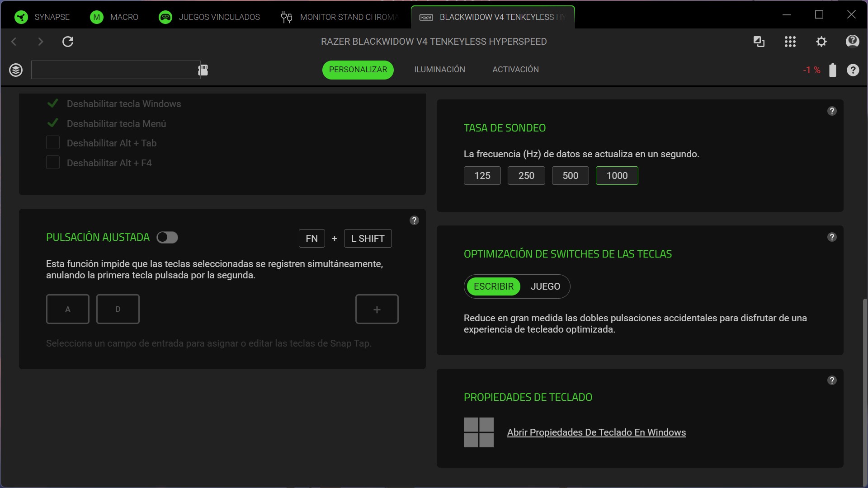Screen dimensions: 868x488
Task: Select the Personalizar tab
Action: point(358,70)
